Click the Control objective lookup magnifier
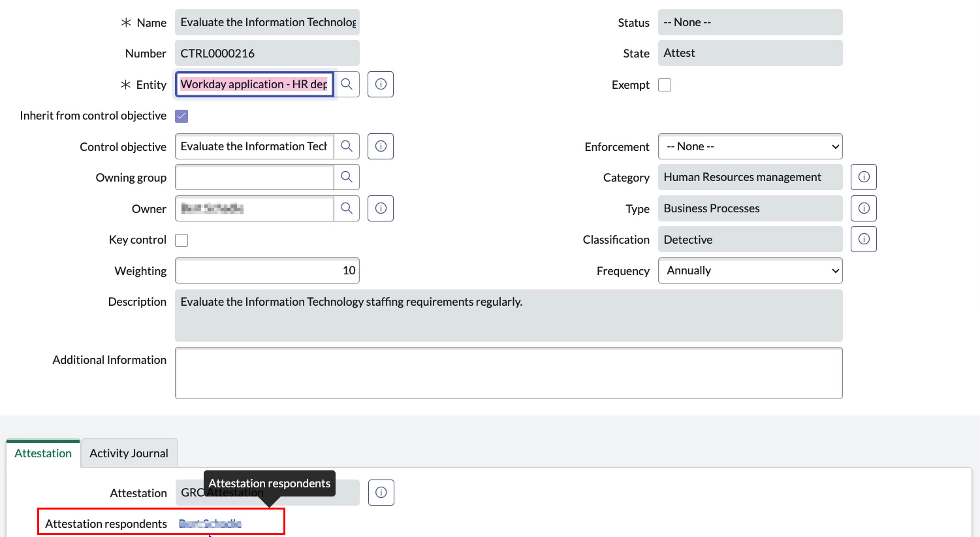The height and width of the screenshot is (537, 980). (347, 146)
